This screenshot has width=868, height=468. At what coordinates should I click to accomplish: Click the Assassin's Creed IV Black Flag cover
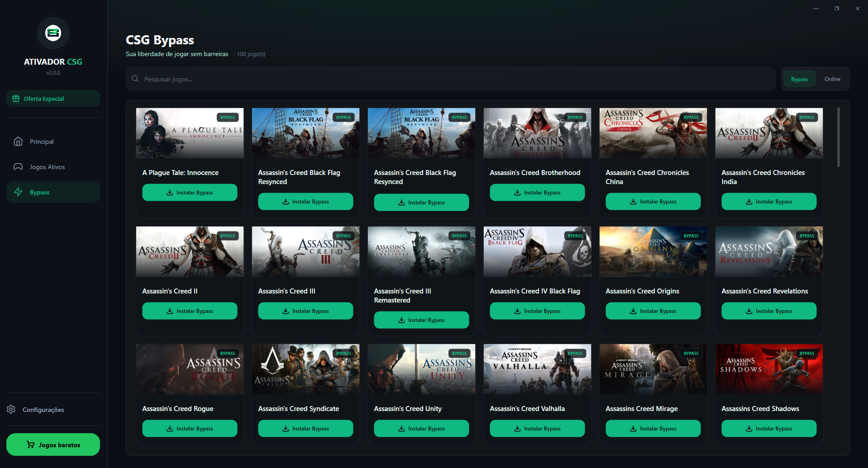coord(537,252)
